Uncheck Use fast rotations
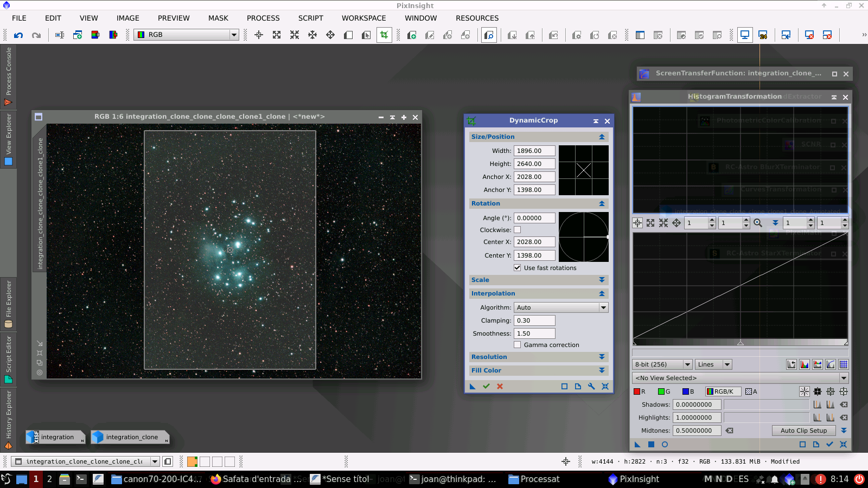Image resolution: width=868 pixels, height=488 pixels. [518, 267]
